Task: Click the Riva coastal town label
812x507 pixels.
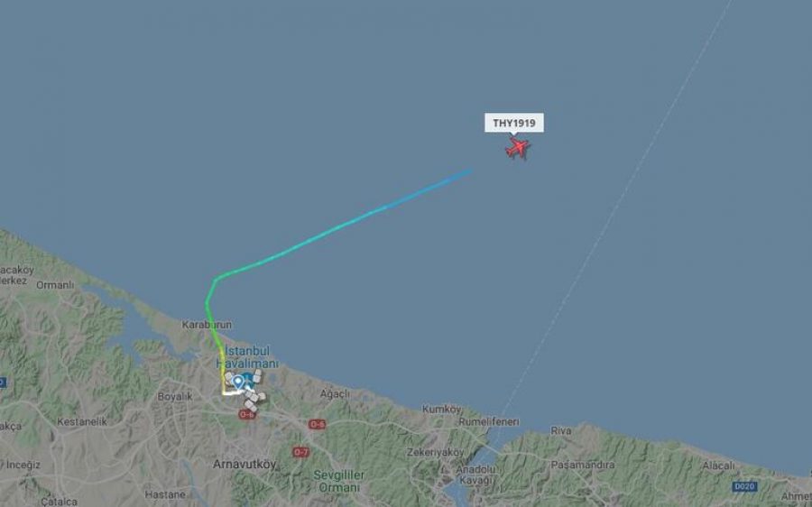Action: click(561, 430)
